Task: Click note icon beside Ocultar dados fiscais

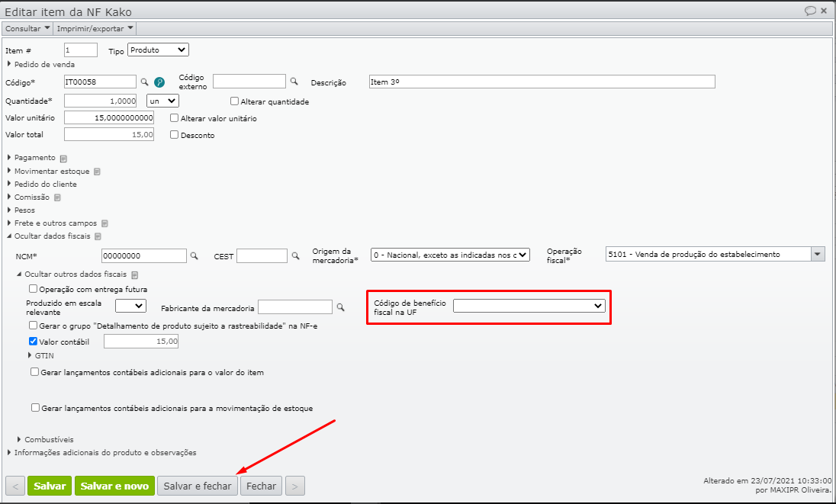Action: point(98,236)
